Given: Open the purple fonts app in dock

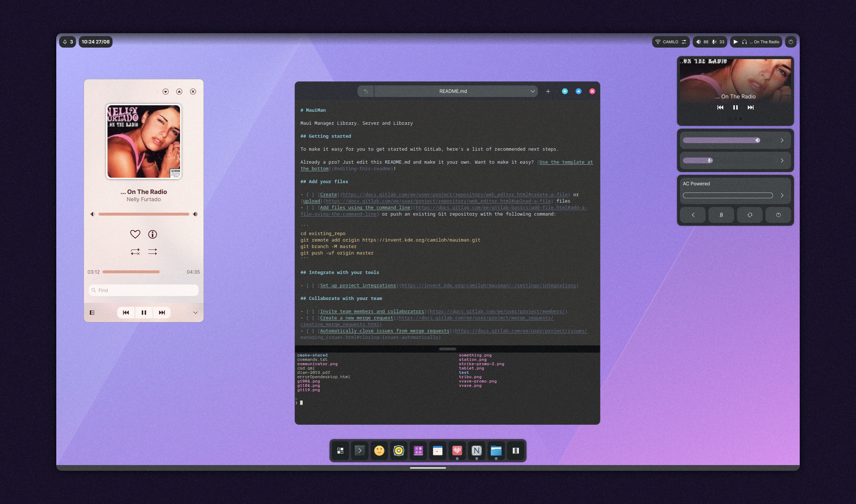Looking at the screenshot, I should pos(418,451).
